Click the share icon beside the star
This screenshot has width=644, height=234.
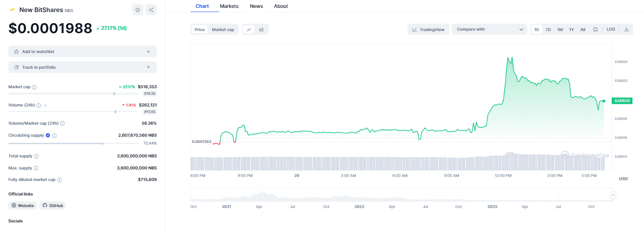click(151, 10)
